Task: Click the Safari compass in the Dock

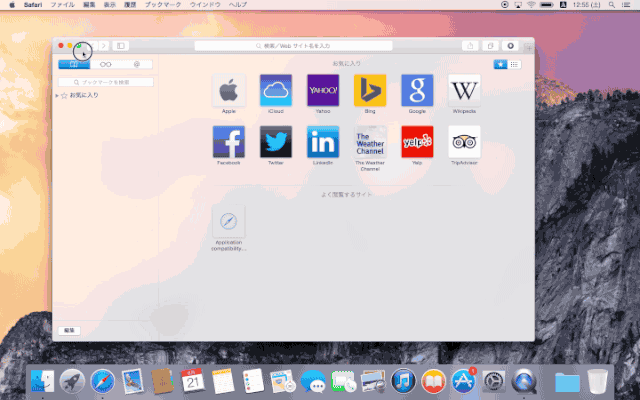Action: point(102,381)
